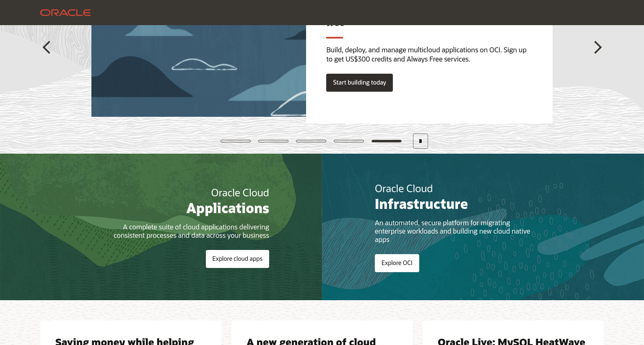Screen dimensions: 644x345
Task: Click the Oracle Cloud Infrastructure heading
Action: coord(421,196)
